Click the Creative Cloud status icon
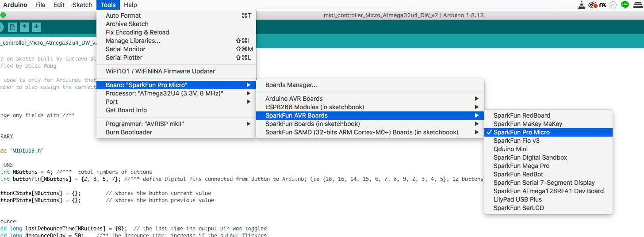The height and width of the screenshot is (237, 644). click(x=592, y=5)
